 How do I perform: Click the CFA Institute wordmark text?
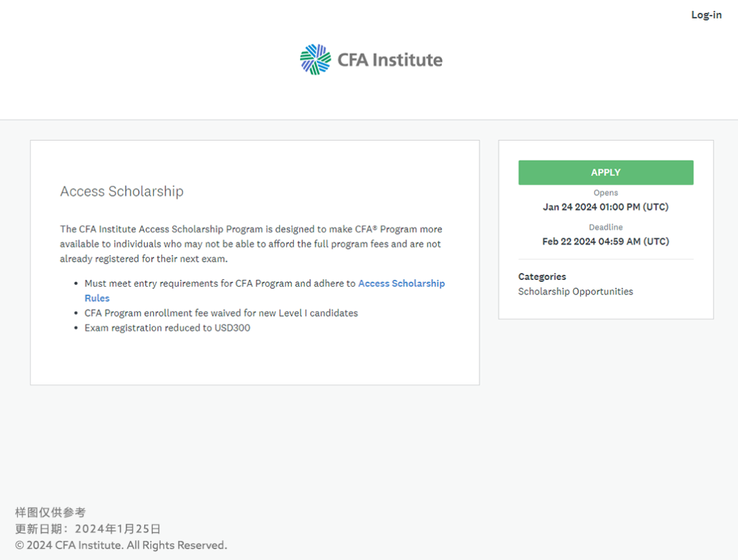pos(389,60)
